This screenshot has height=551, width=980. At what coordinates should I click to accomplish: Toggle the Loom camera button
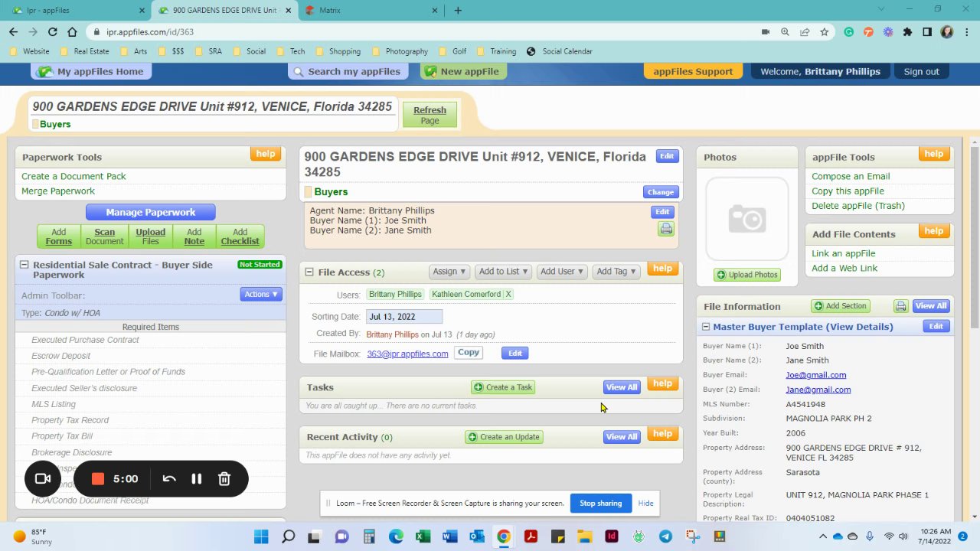coord(43,478)
